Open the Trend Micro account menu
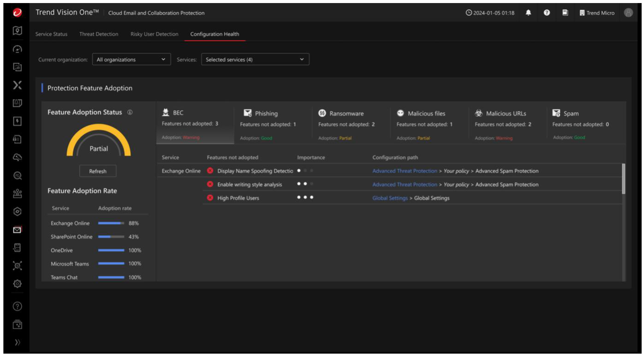The width and height of the screenshot is (644, 357). click(x=597, y=13)
